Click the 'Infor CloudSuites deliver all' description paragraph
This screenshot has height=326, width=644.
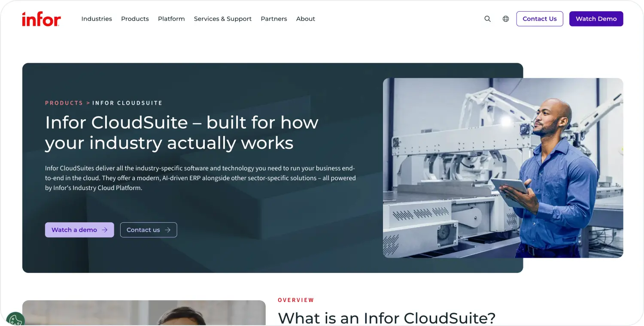pyautogui.click(x=200, y=178)
